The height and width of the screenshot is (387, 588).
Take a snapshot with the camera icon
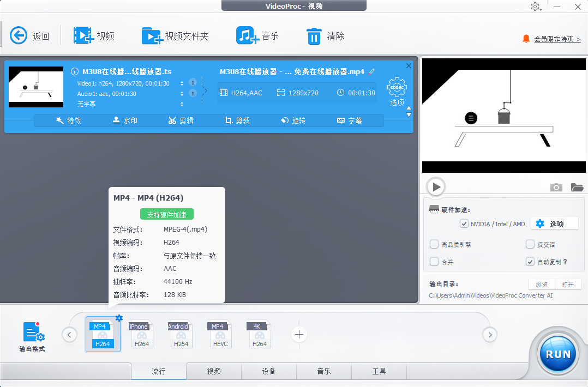(556, 187)
